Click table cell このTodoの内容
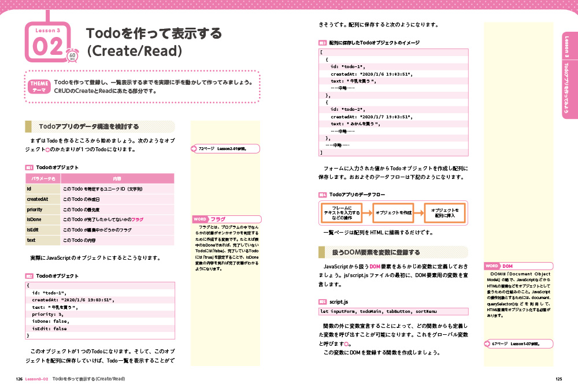The width and height of the screenshot is (578, 392). (117, 240)
